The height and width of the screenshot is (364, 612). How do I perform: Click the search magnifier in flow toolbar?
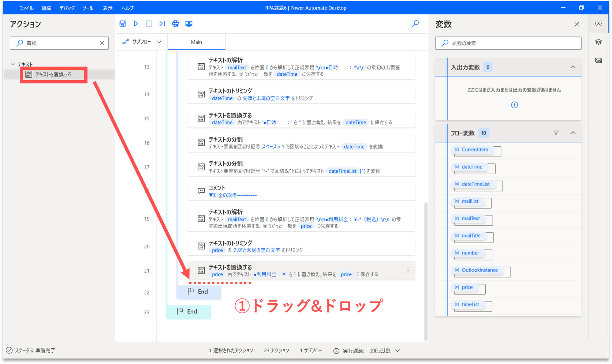pos(415,24)
